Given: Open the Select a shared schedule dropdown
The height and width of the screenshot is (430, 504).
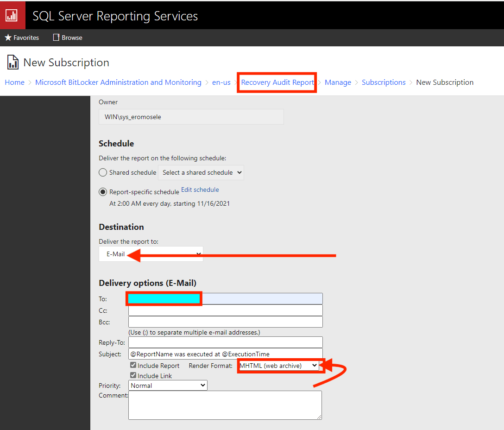Looking at the screenshot, I should pyautogui.click(x=201, y=172).
